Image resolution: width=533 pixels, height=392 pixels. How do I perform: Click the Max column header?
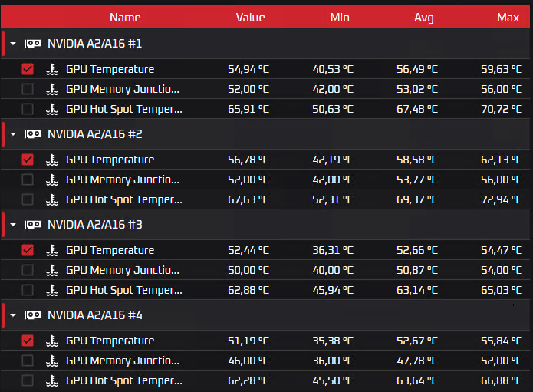(x=508, y=18)
